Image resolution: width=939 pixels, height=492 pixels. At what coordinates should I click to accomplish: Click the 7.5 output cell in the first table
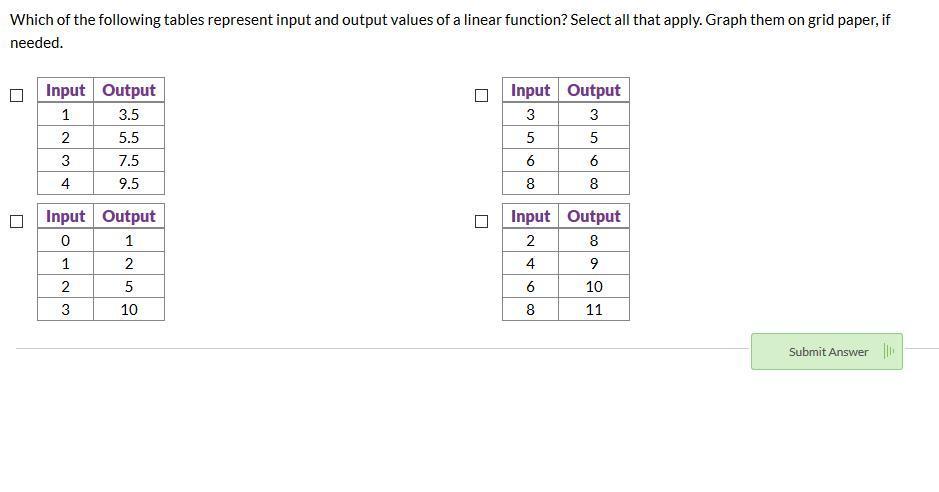[129, 160]
